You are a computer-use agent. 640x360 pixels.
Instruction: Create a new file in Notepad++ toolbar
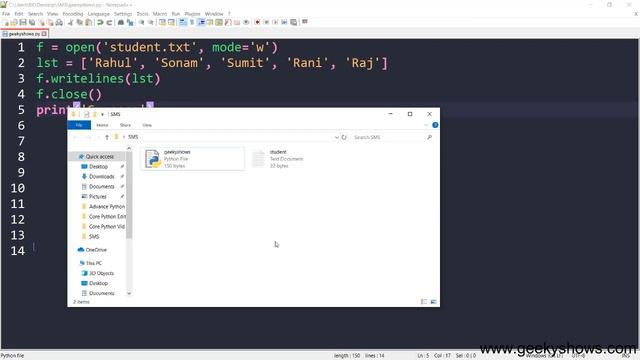pyautogui.click(x=6, y=22)
